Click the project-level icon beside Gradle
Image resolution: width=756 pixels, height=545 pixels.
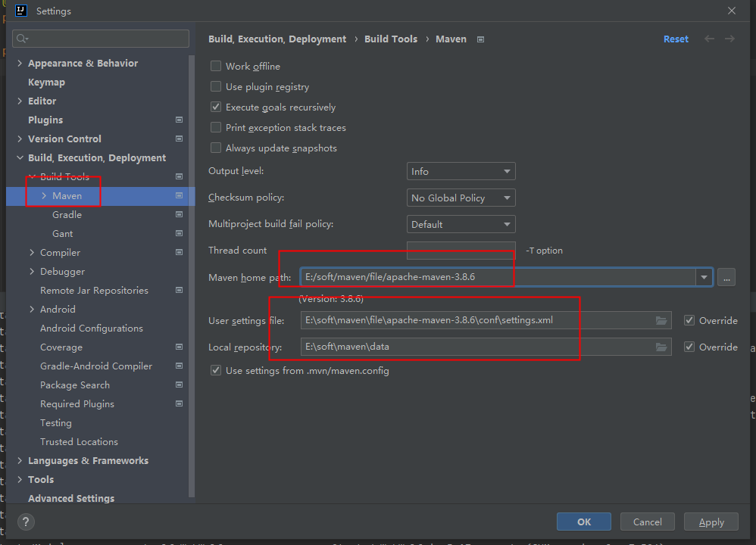tap(179, 214)
